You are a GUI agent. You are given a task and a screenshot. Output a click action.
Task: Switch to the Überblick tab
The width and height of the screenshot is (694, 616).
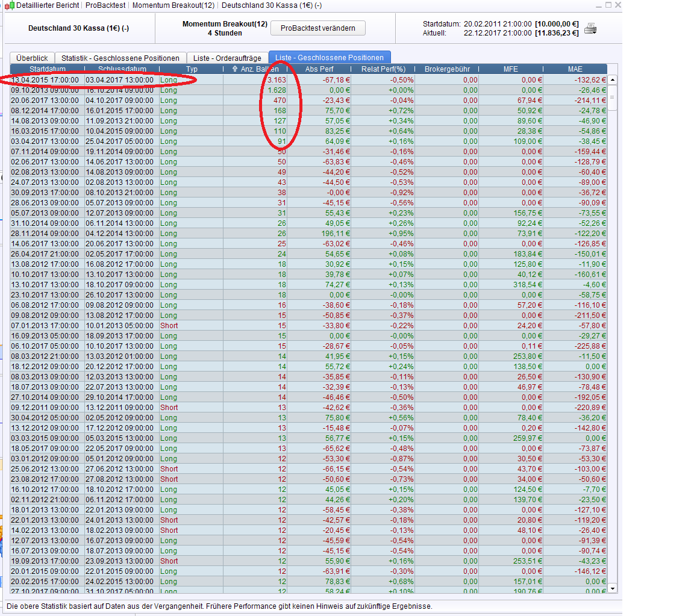[x=33, y=58]
